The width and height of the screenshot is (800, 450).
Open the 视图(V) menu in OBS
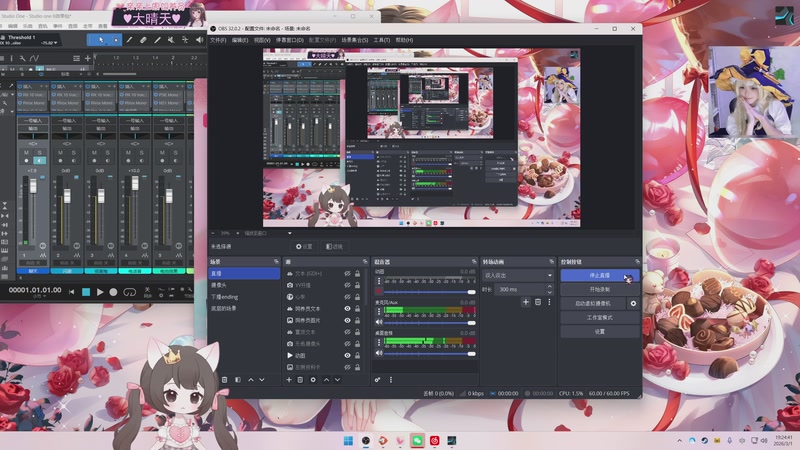click(x=262, y=40)
